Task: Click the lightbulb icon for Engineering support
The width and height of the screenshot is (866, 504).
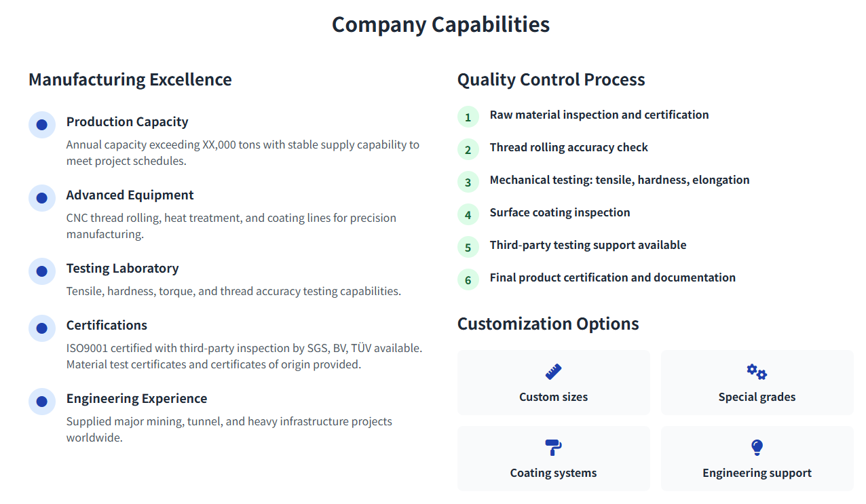Action: (x=757, y=448)
